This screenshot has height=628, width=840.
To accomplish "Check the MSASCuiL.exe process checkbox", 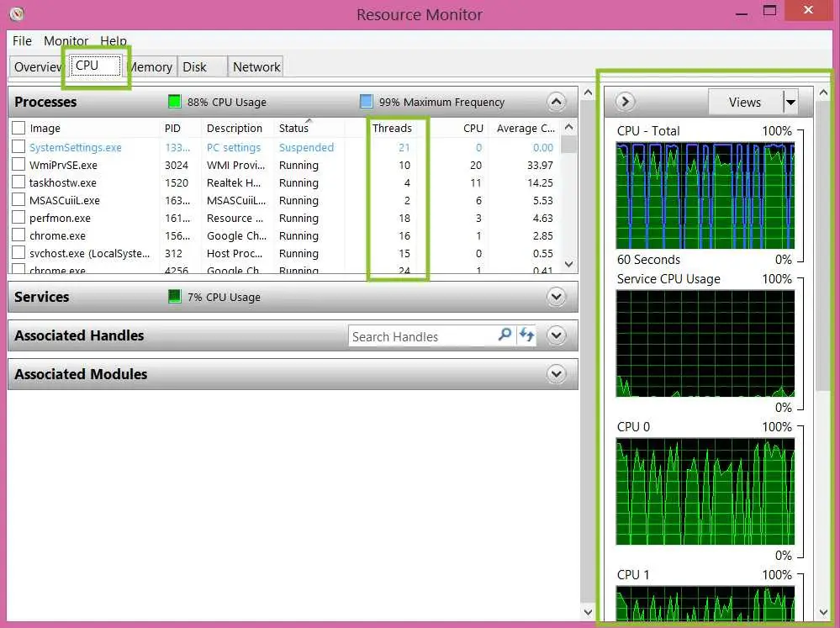I will pyautogui.click(x=18, y=199).
